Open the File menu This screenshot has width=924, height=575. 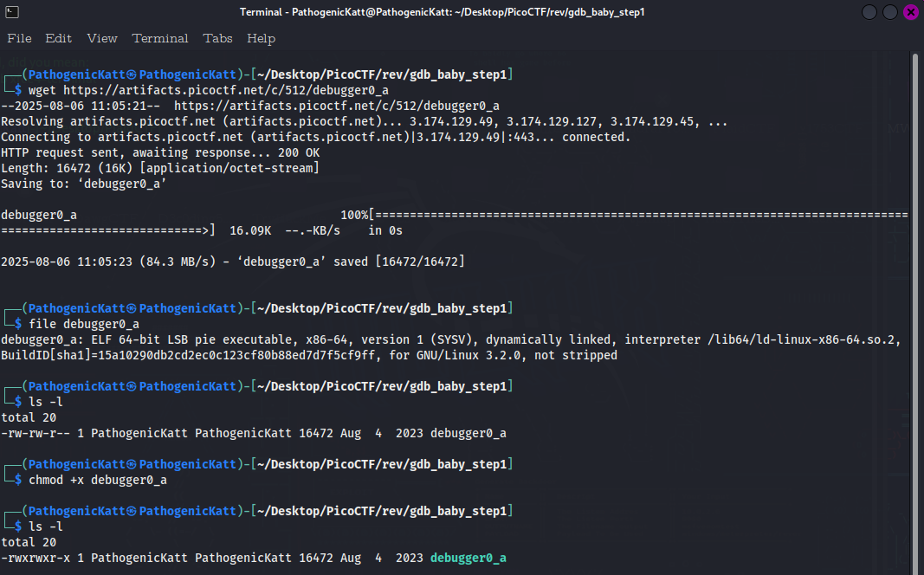pos(19,38)
